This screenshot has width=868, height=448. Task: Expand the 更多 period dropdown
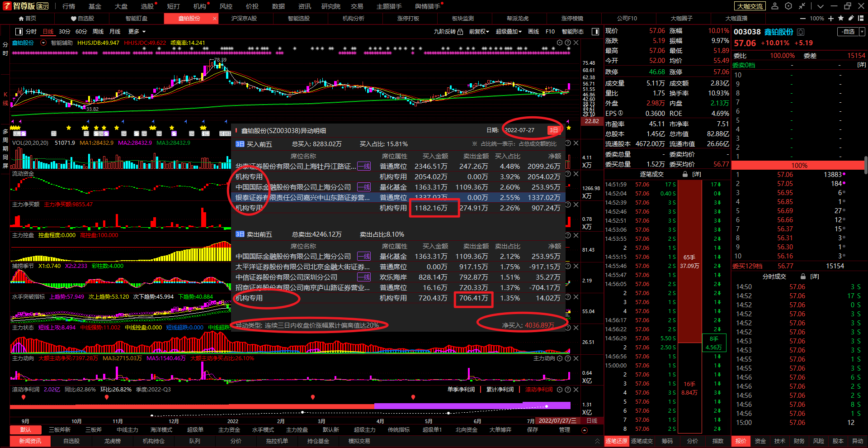point(137,32)
